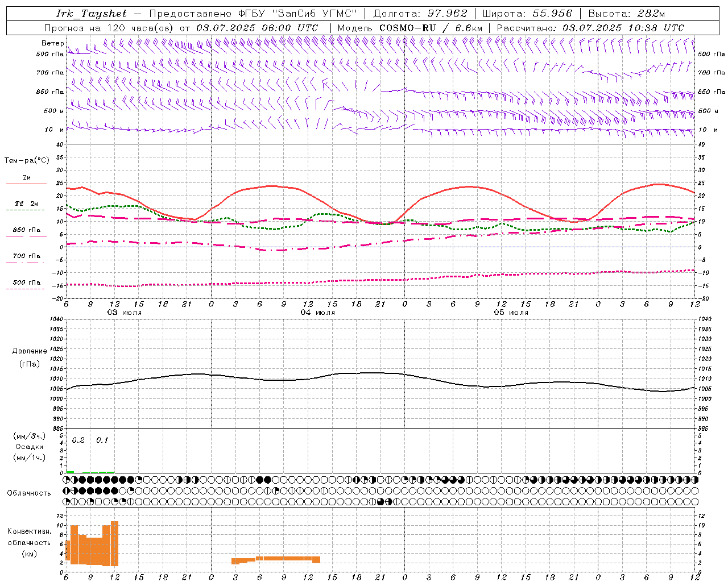Click the (км) unit label

[30, 554]
